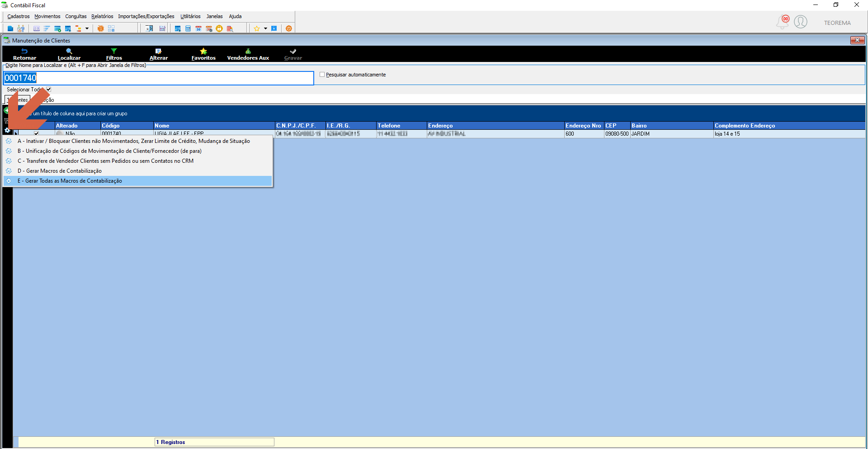Select option B - Unificação de Códigos
868x449 pixels.
tap(138, 151)
